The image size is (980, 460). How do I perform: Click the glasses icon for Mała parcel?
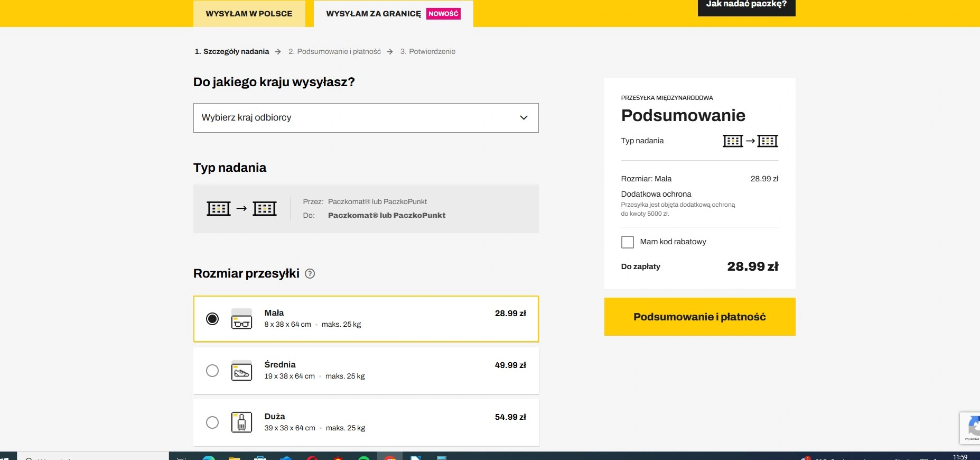(x=241, y=319)
